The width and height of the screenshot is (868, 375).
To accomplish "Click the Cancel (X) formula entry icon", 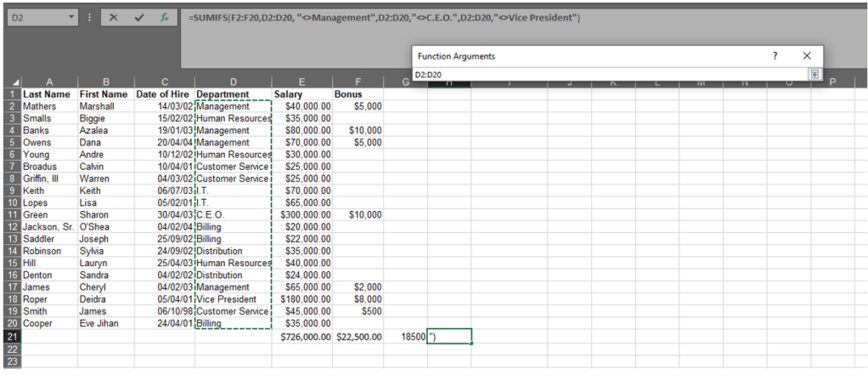I will 113,17.
